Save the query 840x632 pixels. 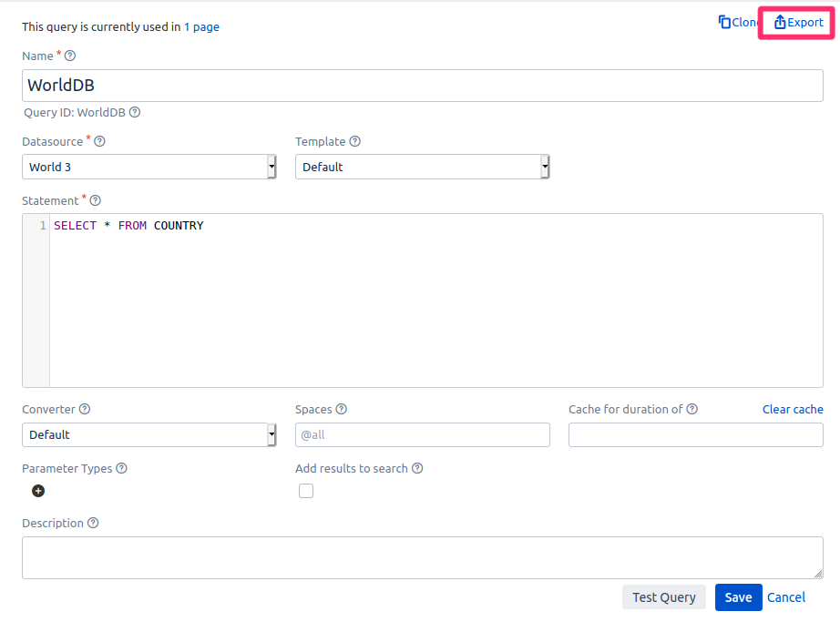click(738, 597)
